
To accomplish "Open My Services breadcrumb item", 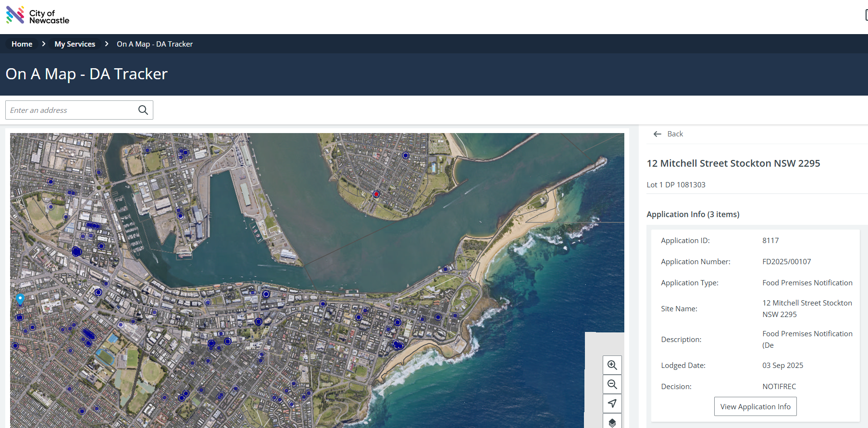I will [x=75, y=44].
